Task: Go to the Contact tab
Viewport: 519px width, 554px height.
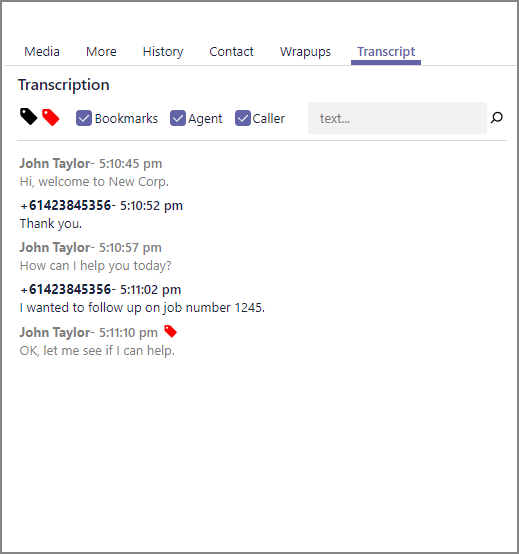Action: [x=231, y=52]
